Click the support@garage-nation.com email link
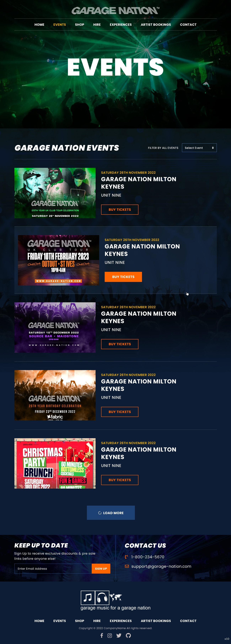Screen dimensions: 231x644 point(161,566)
